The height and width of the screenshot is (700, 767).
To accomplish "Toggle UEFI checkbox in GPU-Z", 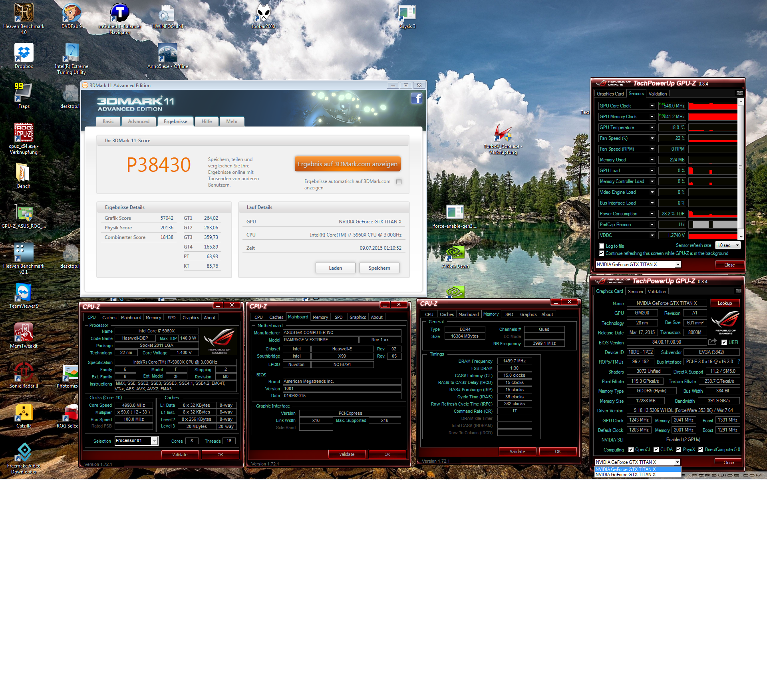I will [x=724, y=342].
